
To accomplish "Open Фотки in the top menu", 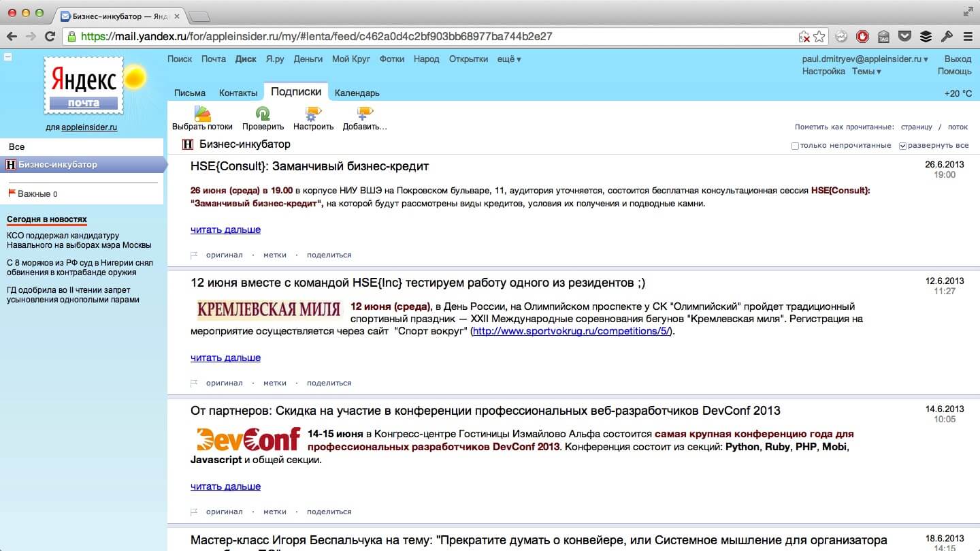I will [x=392, y=59].
